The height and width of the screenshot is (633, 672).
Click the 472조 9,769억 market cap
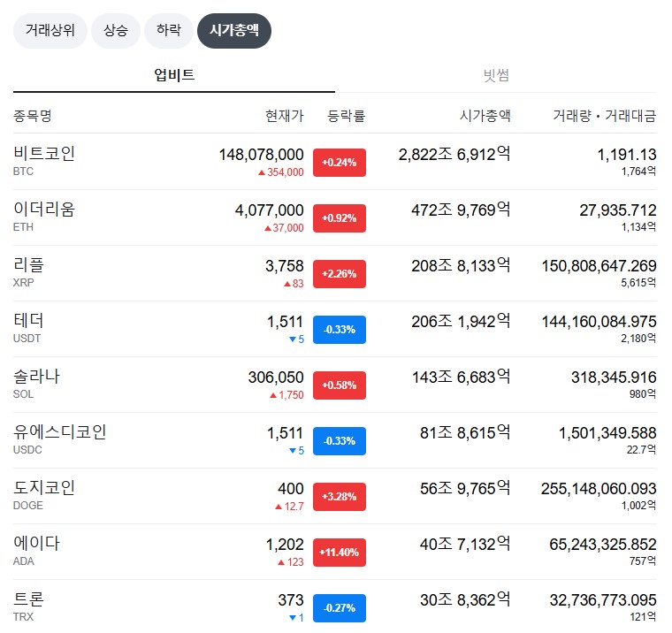coord(461,210)
